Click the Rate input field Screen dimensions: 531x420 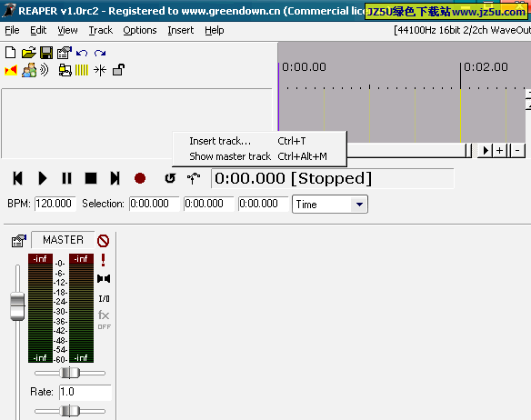(85, 392)
